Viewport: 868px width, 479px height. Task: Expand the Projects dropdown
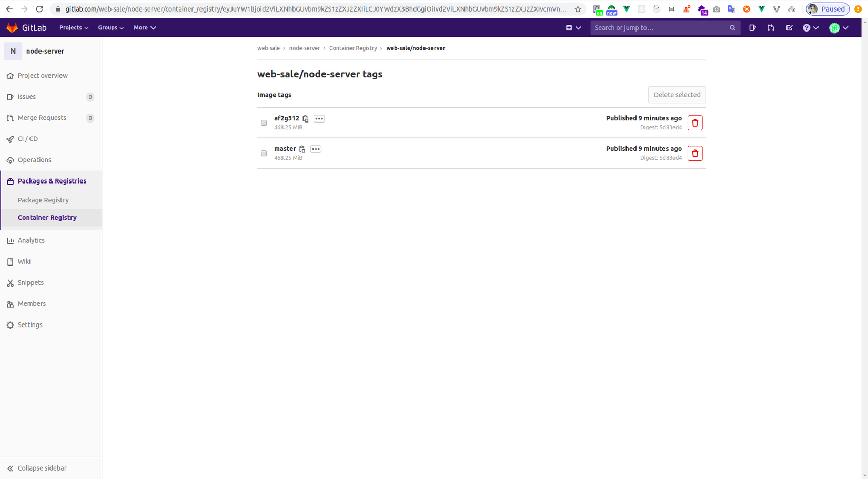coord(74,28)
